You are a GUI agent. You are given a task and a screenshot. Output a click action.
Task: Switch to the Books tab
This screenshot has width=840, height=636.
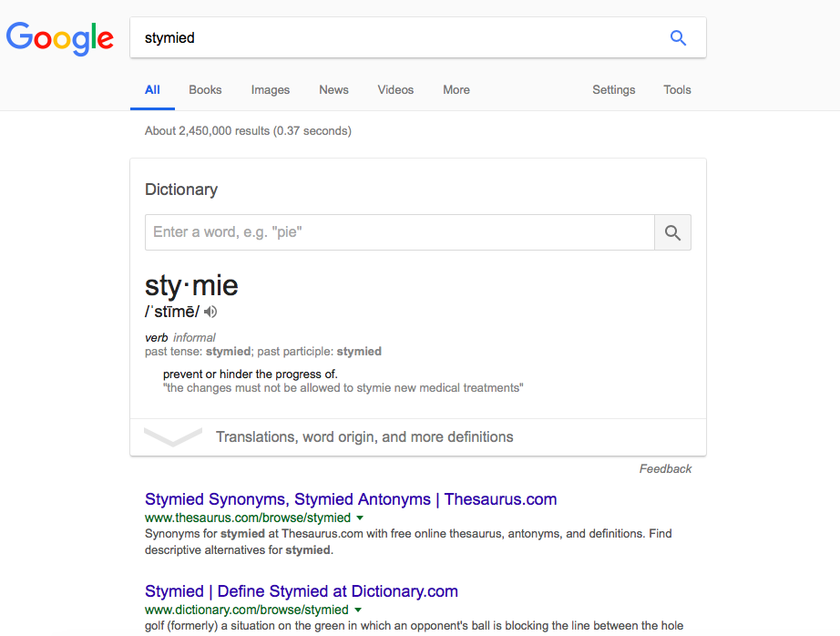[x=205, y=90]
